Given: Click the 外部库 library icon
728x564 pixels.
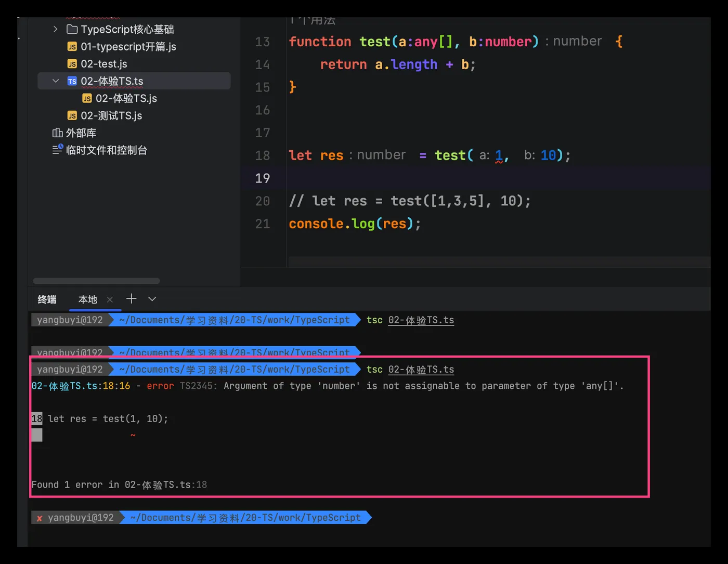Looking at the screenshot, I should point(57,133).
